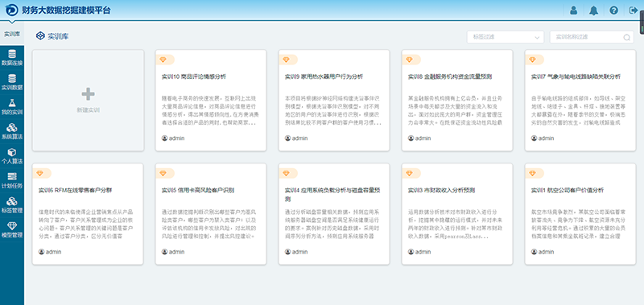Open 实训5 信用卡高风险客户识别 title
644x305 pixels.
[197, 191]
